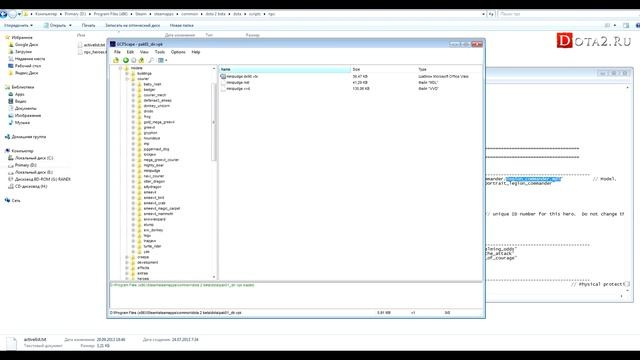Open the File menu in GCFScape

(x=117, y=52)
